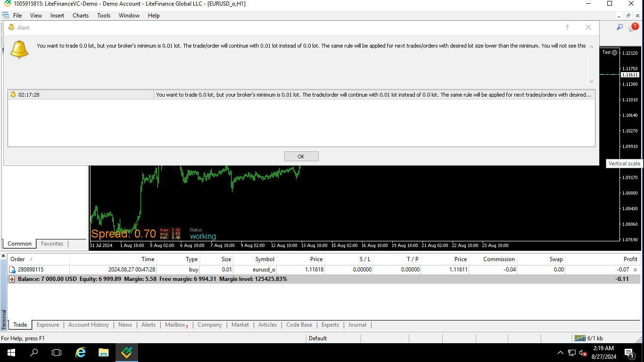Open the Code Base tab
Viewport: 644px width, 362px height.
[x=299, y=325]
